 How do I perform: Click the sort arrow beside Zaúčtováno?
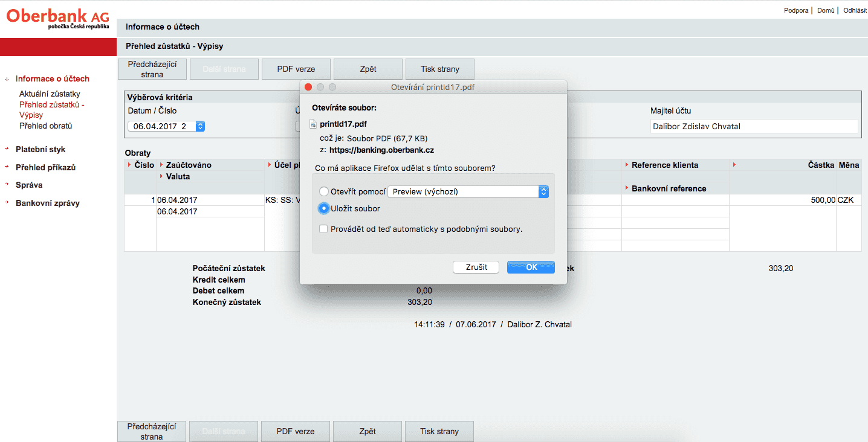pos(161,165)
